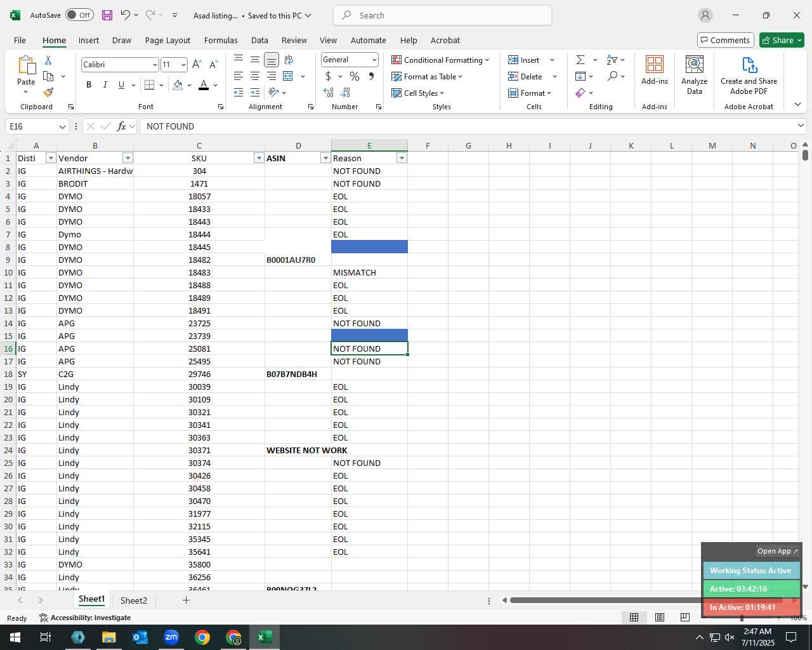Click the Cut scissors icon
This screenshot has width=812, height=650.
coord(48,60)
